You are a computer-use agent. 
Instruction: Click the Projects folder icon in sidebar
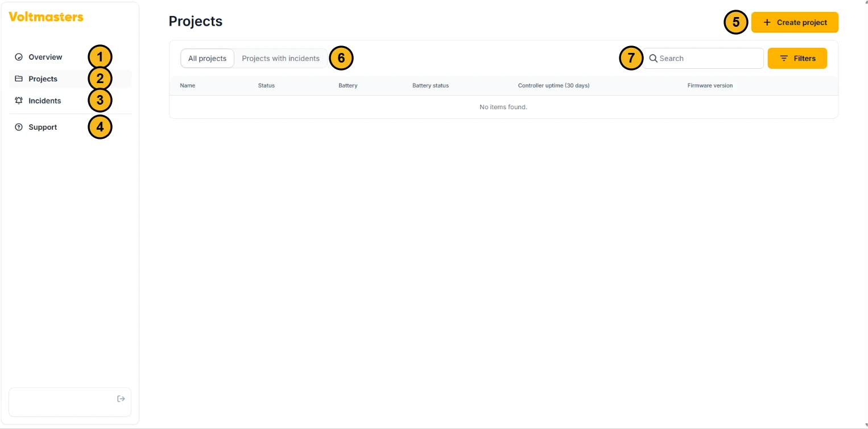tap(19, 79)
